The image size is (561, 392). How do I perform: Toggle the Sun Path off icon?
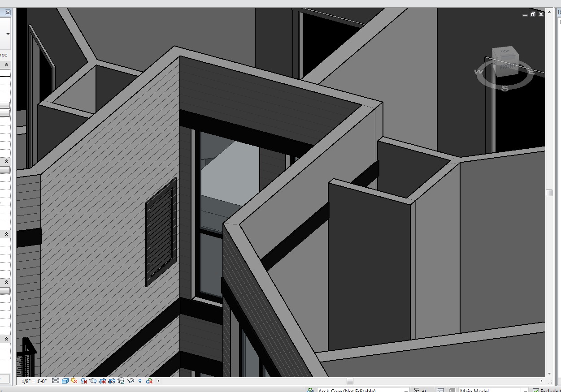pyautogui.click(x=74, y=381)
